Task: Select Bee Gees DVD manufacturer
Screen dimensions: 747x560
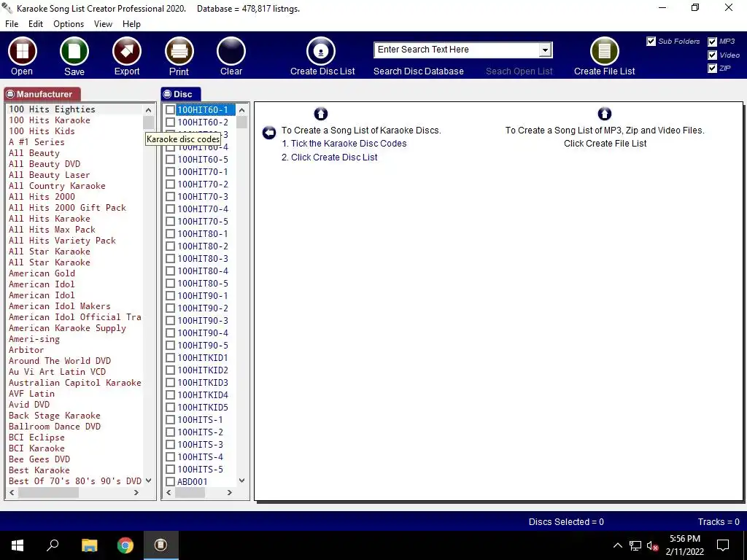Action: [x=39, y=459]
